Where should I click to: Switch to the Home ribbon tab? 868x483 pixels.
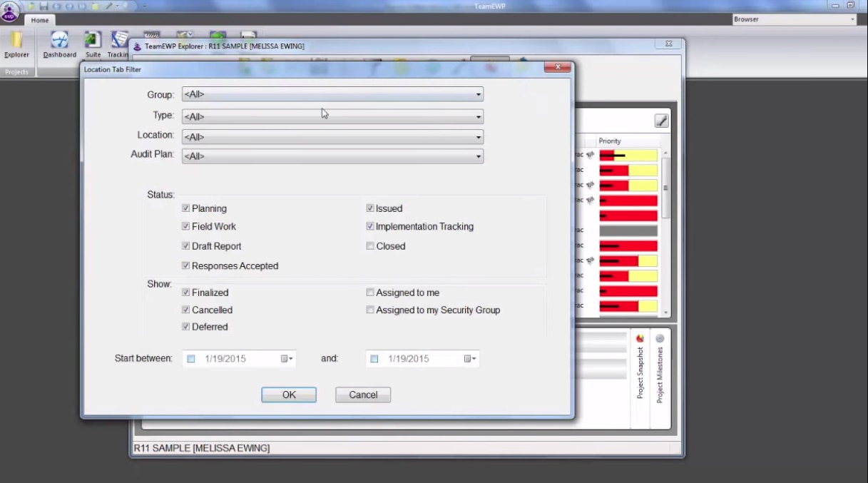pos(39,20)
